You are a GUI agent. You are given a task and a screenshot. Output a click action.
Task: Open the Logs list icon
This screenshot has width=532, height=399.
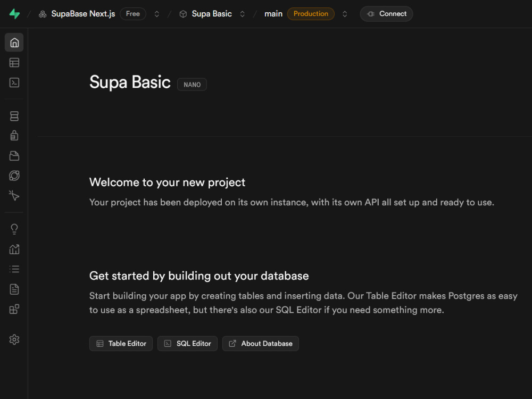pos(14,269)
